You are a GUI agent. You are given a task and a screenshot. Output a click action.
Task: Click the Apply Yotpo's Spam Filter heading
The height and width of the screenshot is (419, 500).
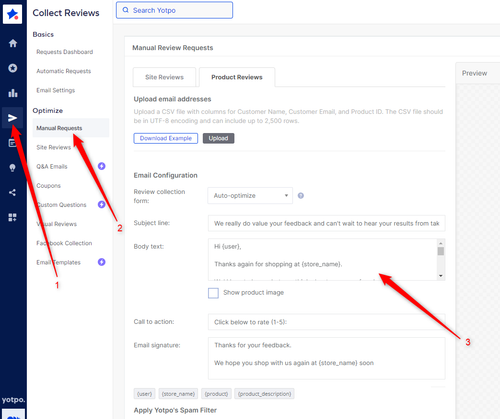pos(175,410)
